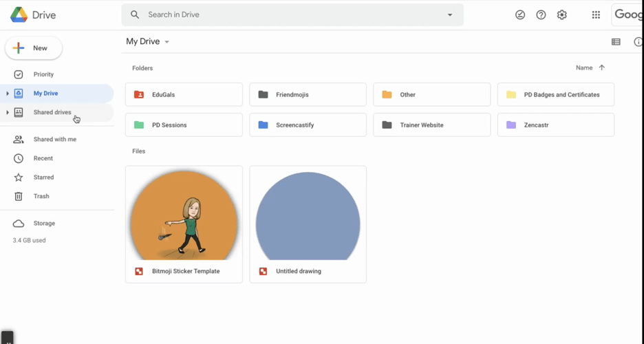The image size is (644, 344).
Task: Expand the My Drive tree arrow
Action: click(8, 94)
